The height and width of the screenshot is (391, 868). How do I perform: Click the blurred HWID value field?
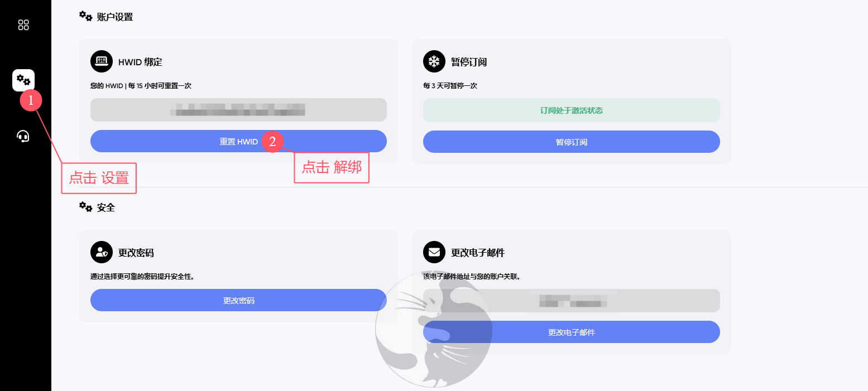click(238, 110)
